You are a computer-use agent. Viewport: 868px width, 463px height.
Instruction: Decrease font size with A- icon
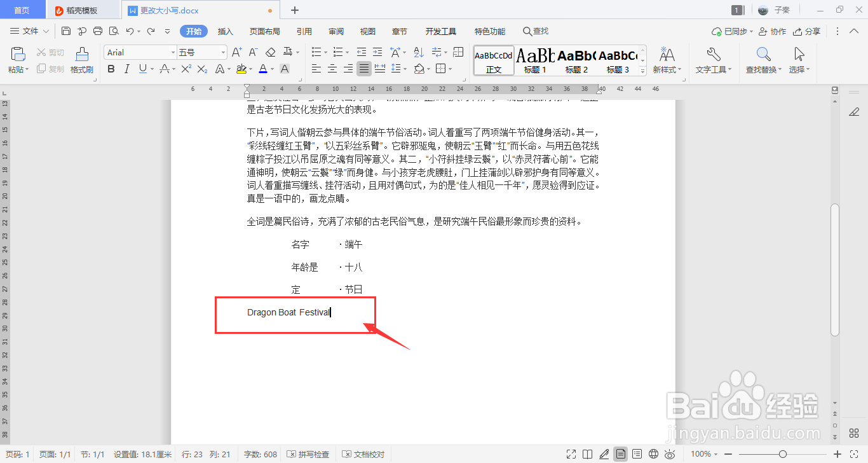pyautogui.click(x=253, y=52)
